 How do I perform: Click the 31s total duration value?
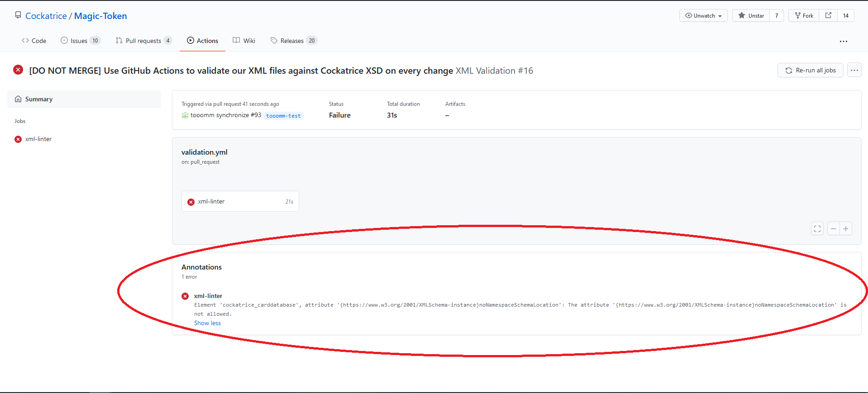(x=392, y=115)
